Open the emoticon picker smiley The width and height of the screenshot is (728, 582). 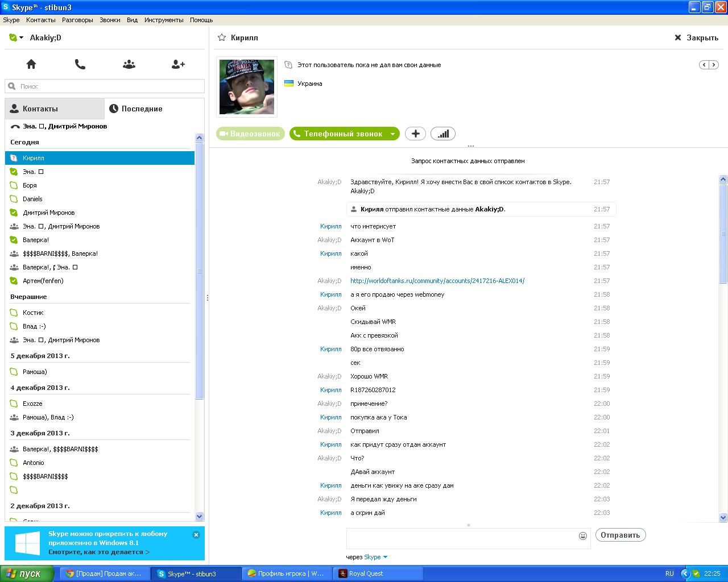point(583,536)
